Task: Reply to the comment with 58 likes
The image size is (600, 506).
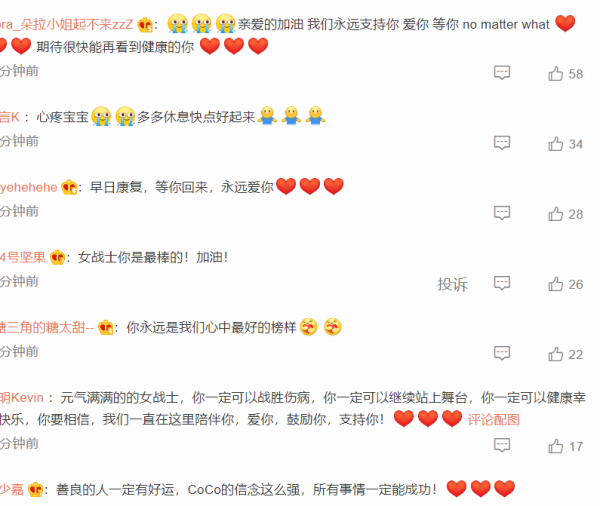Action: [x=502, y=72]
